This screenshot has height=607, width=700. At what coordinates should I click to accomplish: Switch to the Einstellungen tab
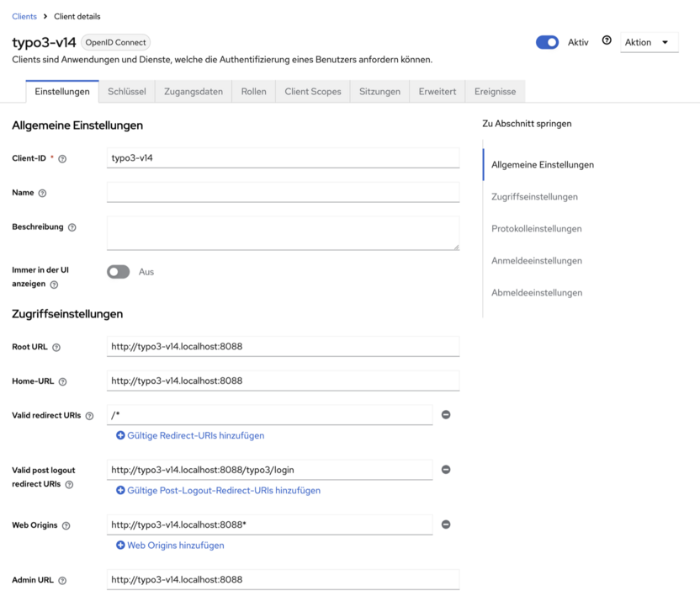62,92
